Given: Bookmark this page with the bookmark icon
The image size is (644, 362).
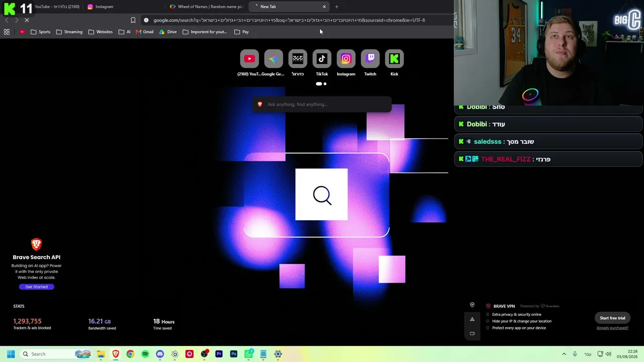Looking at the screenshot, I should click(x=133, y=20).
